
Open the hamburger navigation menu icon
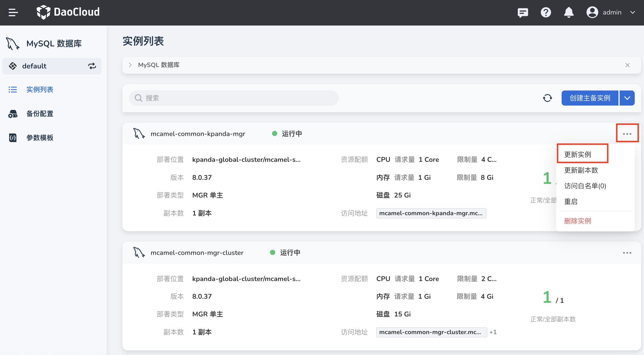click(13, 12)
